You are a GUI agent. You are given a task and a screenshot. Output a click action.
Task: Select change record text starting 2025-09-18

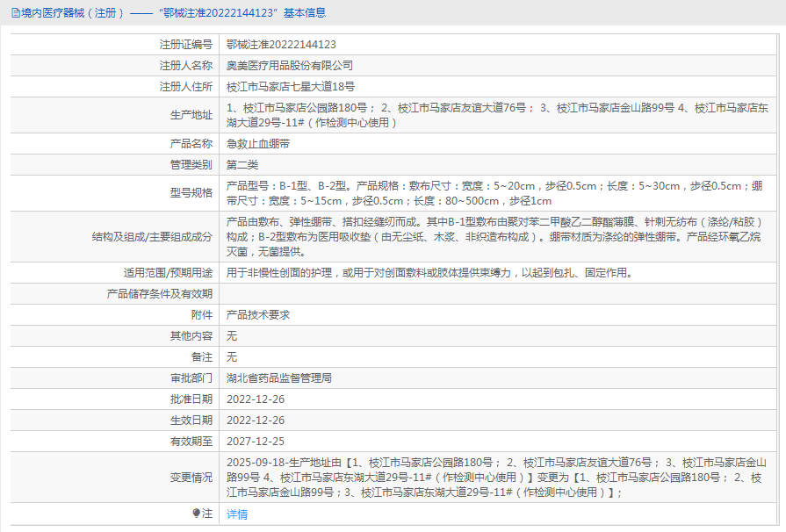tap(496, 478)
